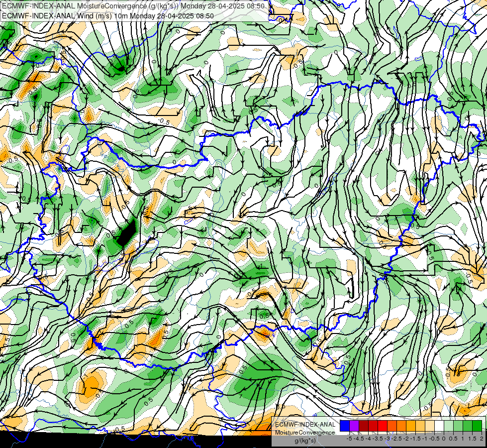
Task: Pick the dark red swatch between -4.5 and -4
Action: tap(364, 426)
